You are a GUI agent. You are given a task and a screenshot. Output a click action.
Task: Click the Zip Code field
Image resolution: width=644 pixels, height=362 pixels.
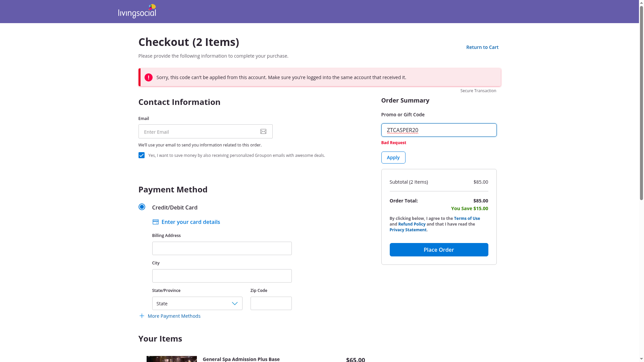[271, 303]
